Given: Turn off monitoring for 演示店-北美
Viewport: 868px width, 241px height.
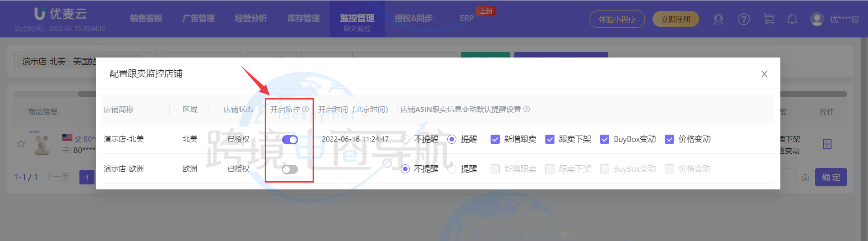Looking at the screenshot, I should coord(290,139).
